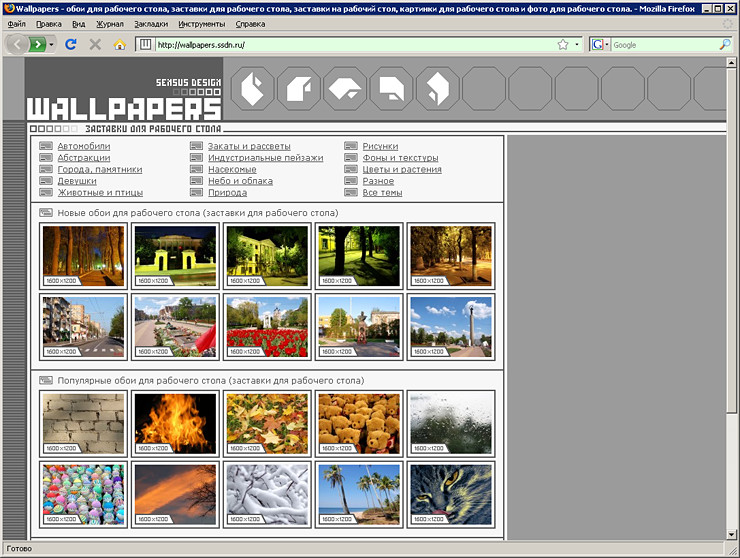Click the Stop loading button
Screen dimensions: 740x558
[95, 45]
